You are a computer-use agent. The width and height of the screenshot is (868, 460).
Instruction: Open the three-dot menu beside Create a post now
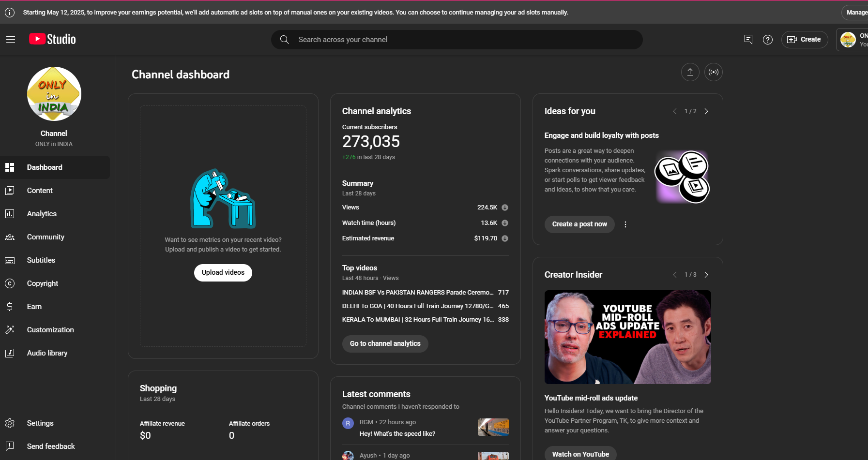pyautogui.click(x=625, y=224)
